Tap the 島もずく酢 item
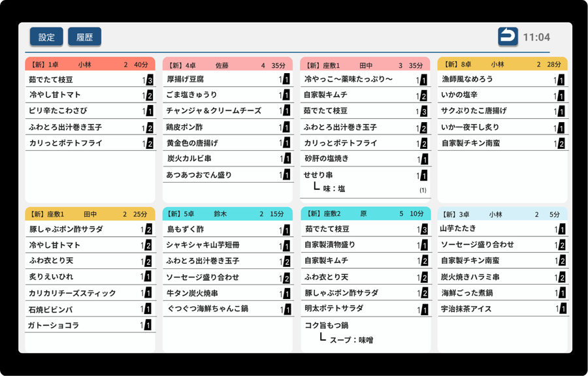This screenshot has height=376, width=588. (227, 229)
